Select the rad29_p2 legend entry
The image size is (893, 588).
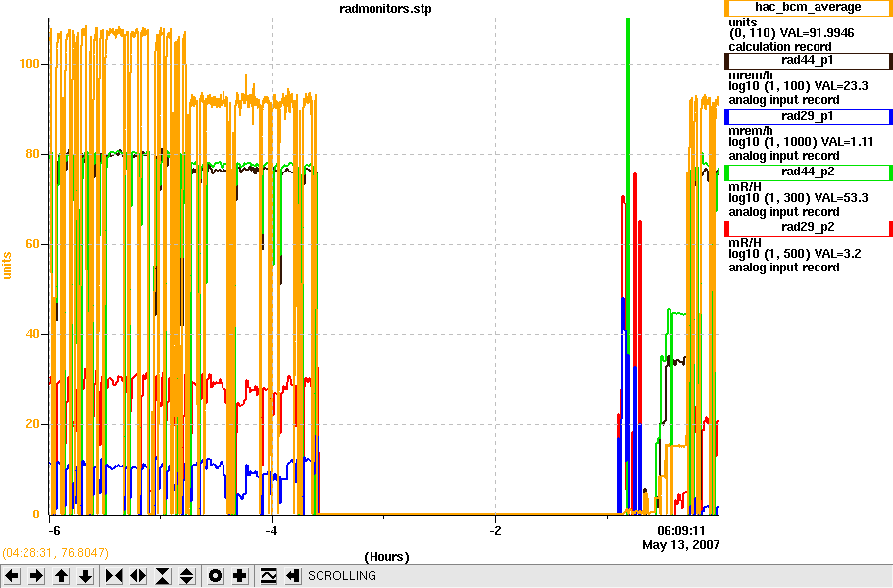(x=808, y=227)
